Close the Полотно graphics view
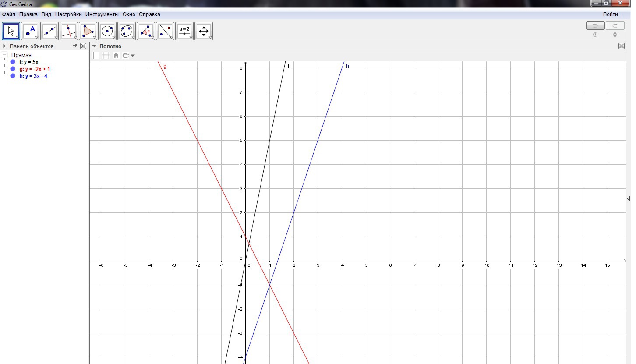Viewport: 636px width, 364px height. pyautogui.click(x=622, y=46)
